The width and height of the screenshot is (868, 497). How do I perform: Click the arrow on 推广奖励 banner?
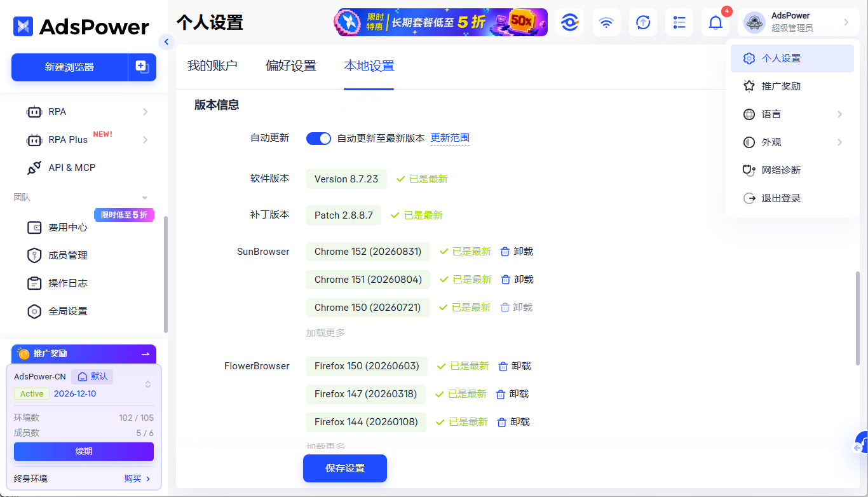(x=146, y=354)
